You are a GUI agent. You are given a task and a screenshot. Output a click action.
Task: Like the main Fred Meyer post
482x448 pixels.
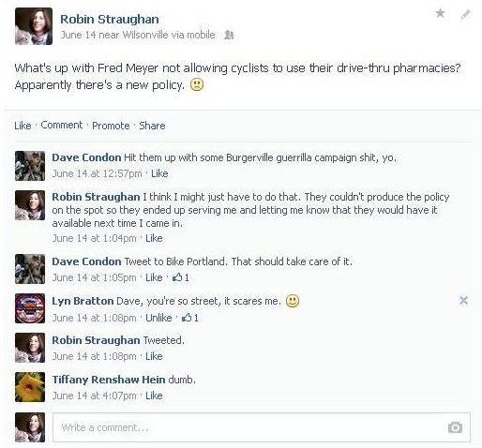point(23,126)
